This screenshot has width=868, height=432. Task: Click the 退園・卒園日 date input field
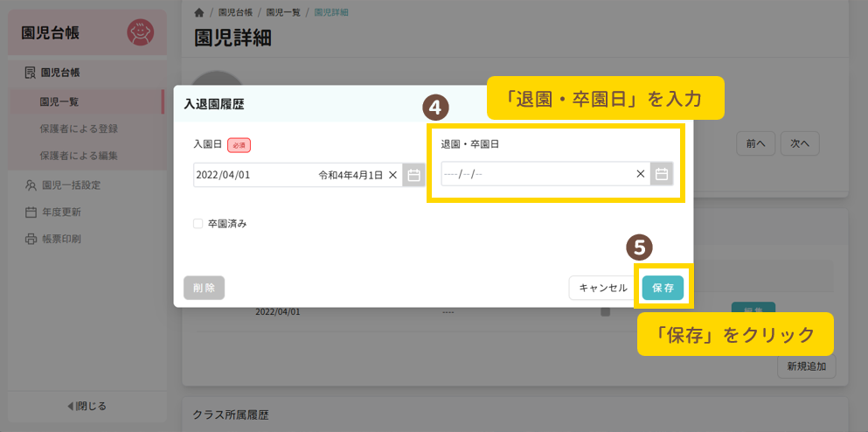(x=535, y=174)
